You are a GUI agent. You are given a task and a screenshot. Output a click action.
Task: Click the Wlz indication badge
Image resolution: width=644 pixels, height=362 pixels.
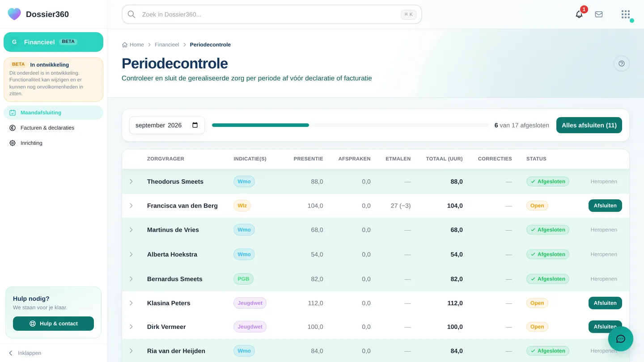pos(242,206)
